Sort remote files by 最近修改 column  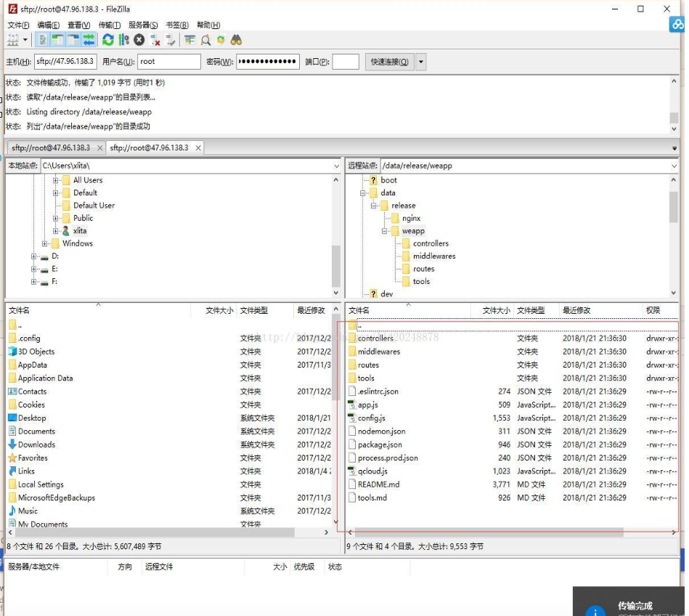[x=600, y=310]
